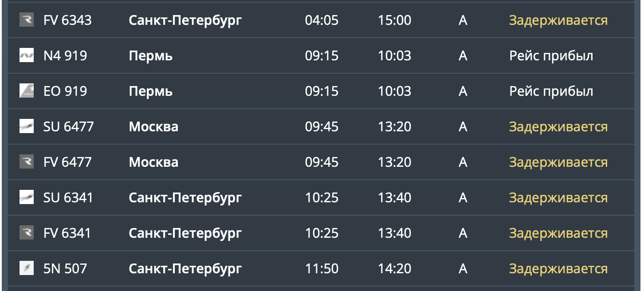644x291 pixels.
Task: Select flight number SU 6477
Action: click(69, 126)
